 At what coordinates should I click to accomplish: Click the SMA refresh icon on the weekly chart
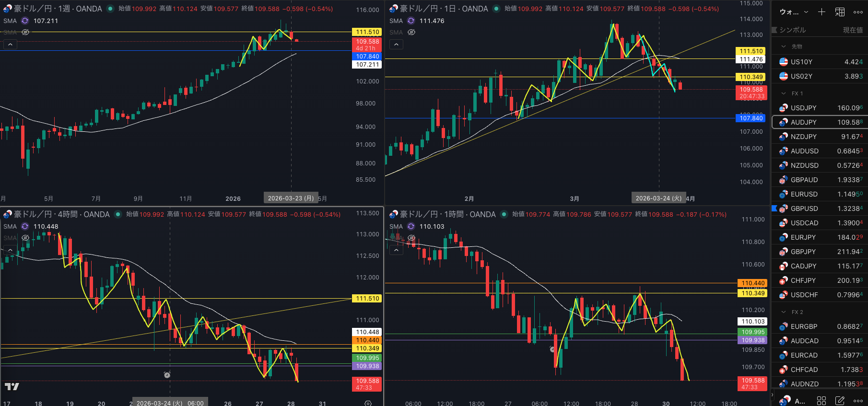25,21
